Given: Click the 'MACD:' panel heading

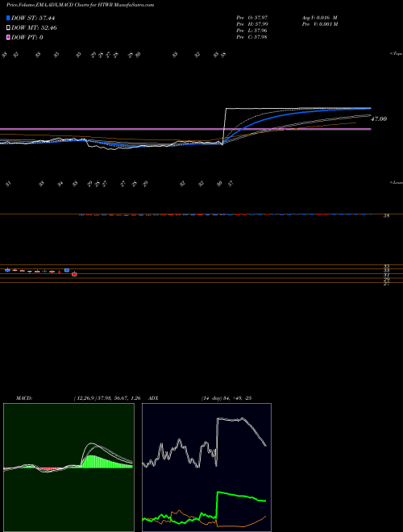Looking at the screenshot, I should click(23, 398).
